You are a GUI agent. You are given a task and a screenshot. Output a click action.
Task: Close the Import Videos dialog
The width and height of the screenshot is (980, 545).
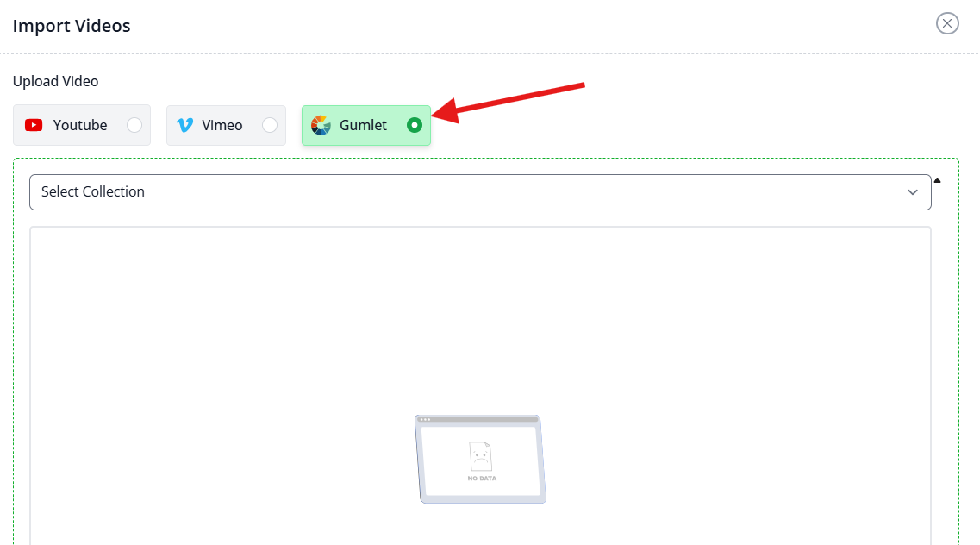[x=947, y=24]
